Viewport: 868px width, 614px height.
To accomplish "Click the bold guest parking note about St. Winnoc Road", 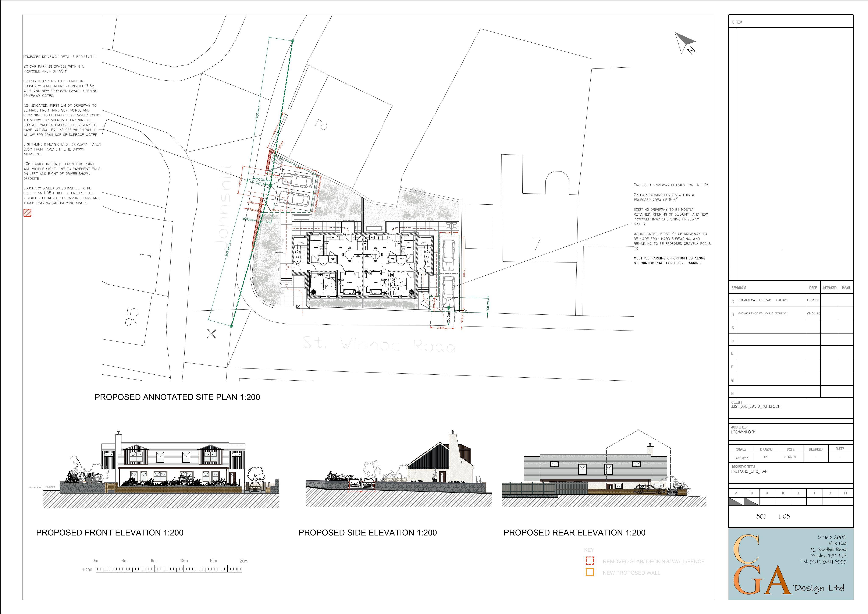I will (x=669, y=261).
